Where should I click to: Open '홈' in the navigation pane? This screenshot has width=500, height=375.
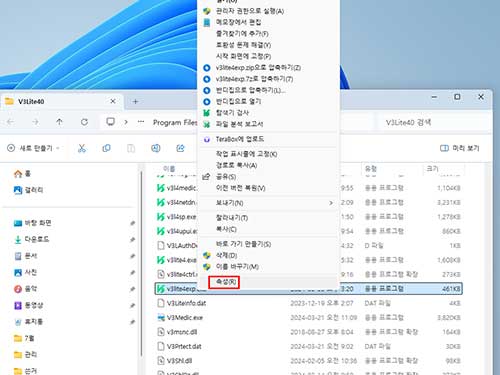click(22, 173)
